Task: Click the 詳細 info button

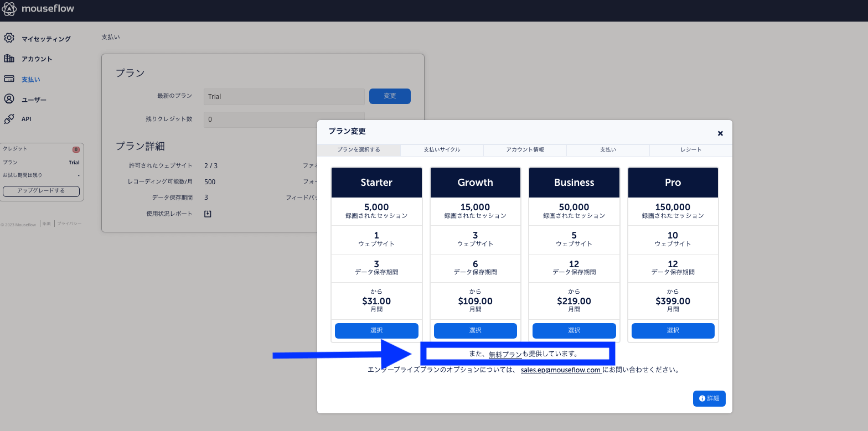Action: 709,398
